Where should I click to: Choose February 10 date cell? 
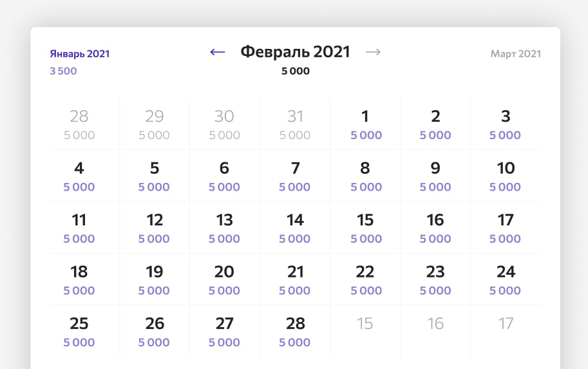[506, 176]
